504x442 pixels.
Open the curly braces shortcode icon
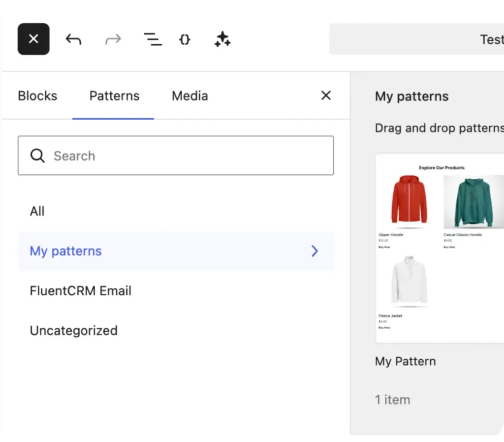[185, 39]
